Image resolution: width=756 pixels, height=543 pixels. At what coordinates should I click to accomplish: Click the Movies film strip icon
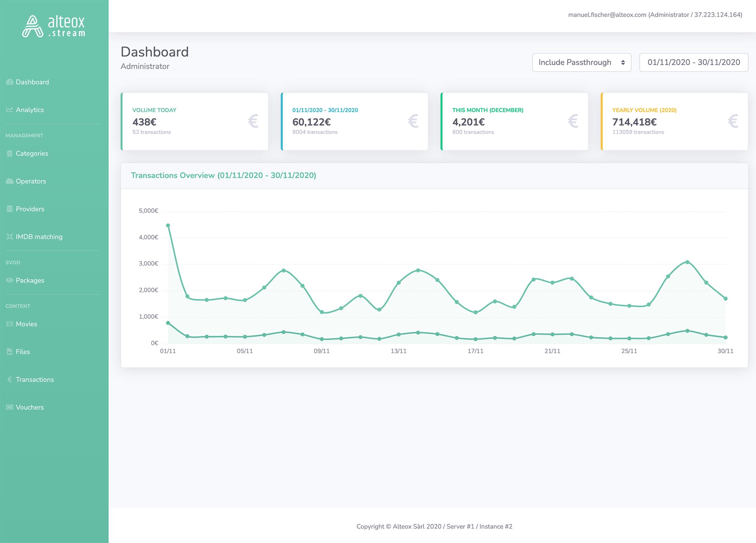[x=10, y=324]
